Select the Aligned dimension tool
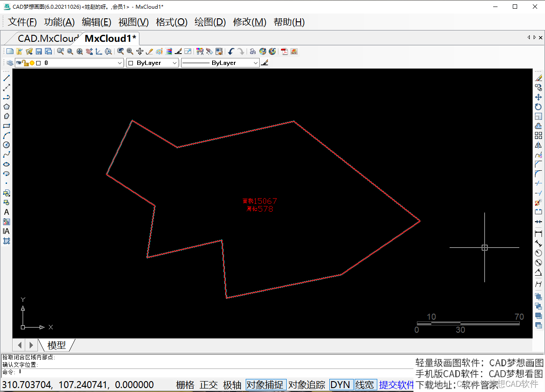This screenshot has height=392, width=545. (538, 243)
